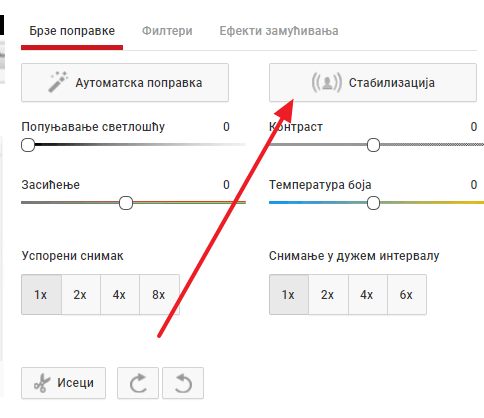Open the Ефекти замућивања tab
This screenshot has width=484, height=418.
click(279, 31)
